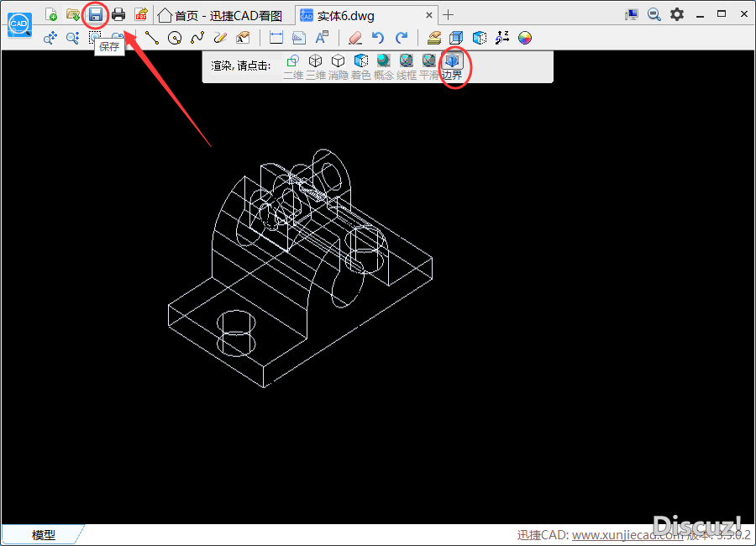Screen dimensions: 756x546
Task: Select the Eraser tool
Action: 354,38
